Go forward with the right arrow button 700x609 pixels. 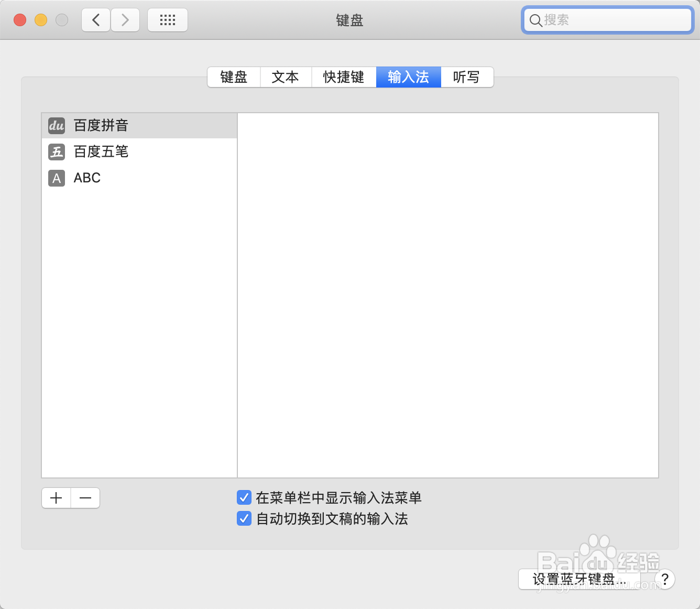coord(125,20)
